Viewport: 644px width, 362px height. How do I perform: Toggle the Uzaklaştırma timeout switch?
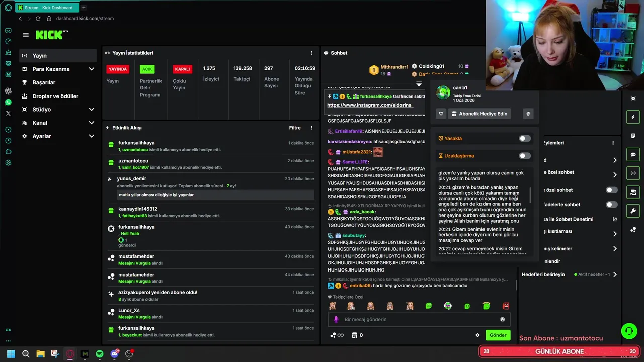pos(524,156)
